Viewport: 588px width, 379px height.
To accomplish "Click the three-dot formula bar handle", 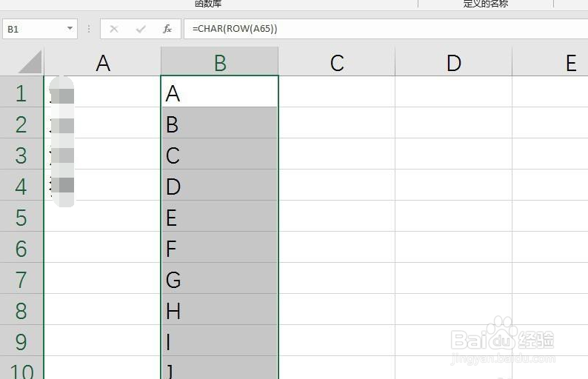I will click(x=89, y=29).
